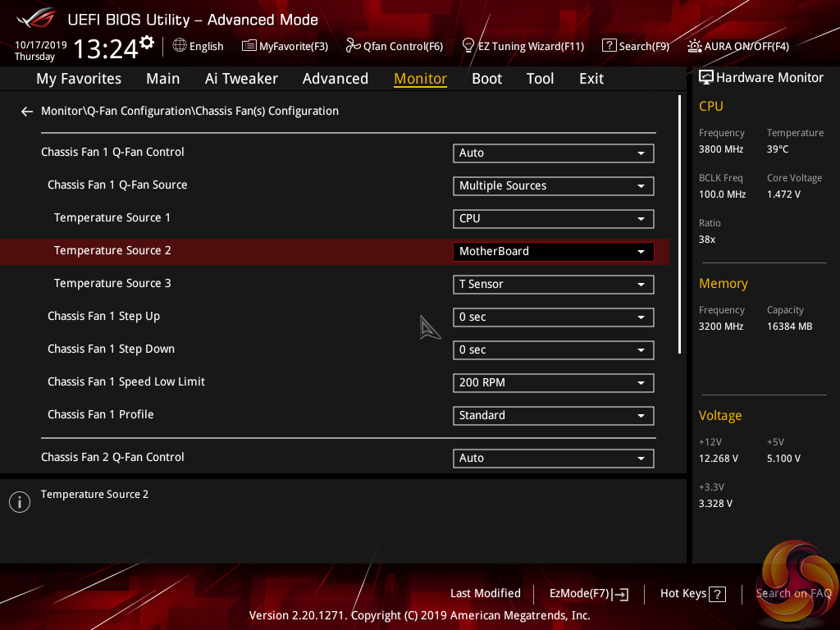
Task: Switch to Boot tab
Action: pos(487,79)
